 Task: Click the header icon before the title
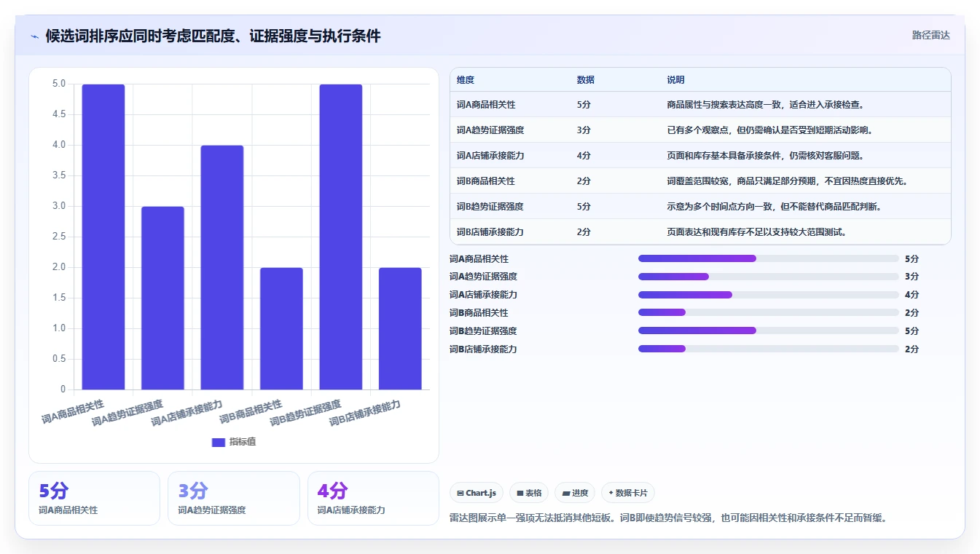click(35, 36)
